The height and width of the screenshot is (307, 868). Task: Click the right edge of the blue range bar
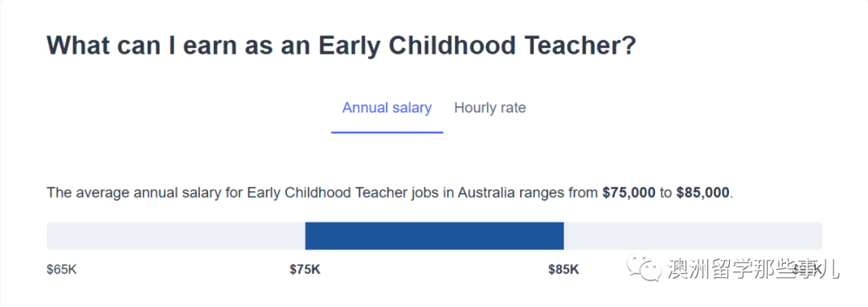coord(563,235)
